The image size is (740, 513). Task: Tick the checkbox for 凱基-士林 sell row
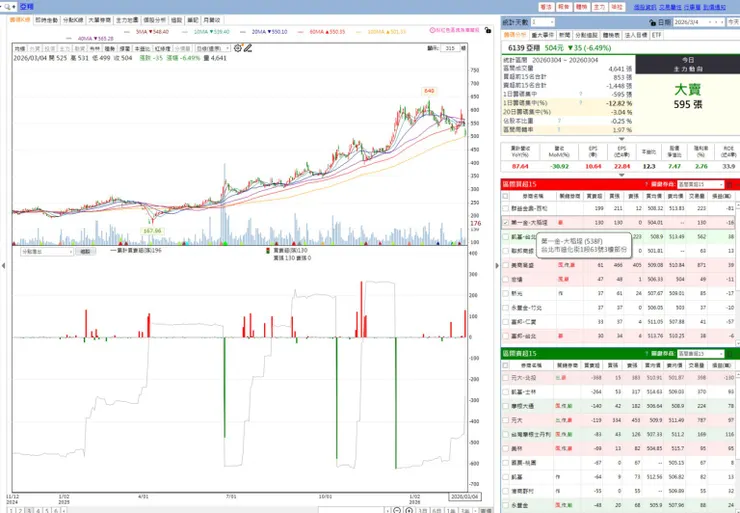point(506,392)
